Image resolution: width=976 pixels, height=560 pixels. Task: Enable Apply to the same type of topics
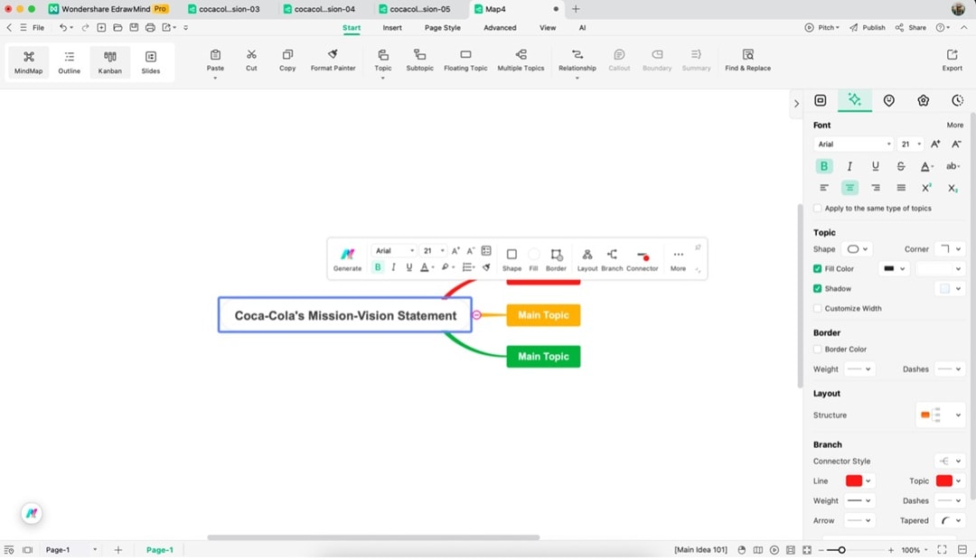coord(817,209)
